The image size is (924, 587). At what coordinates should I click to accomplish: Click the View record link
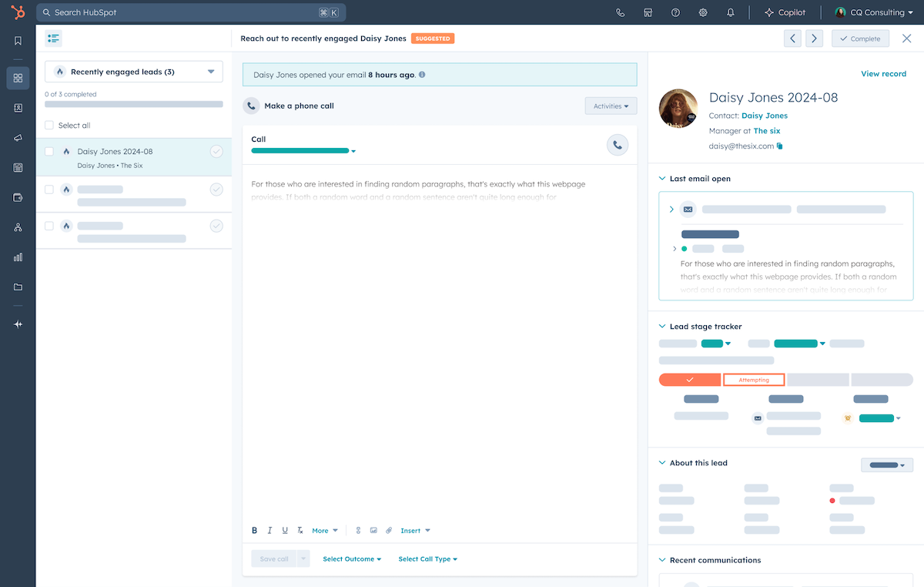(883, 74)
